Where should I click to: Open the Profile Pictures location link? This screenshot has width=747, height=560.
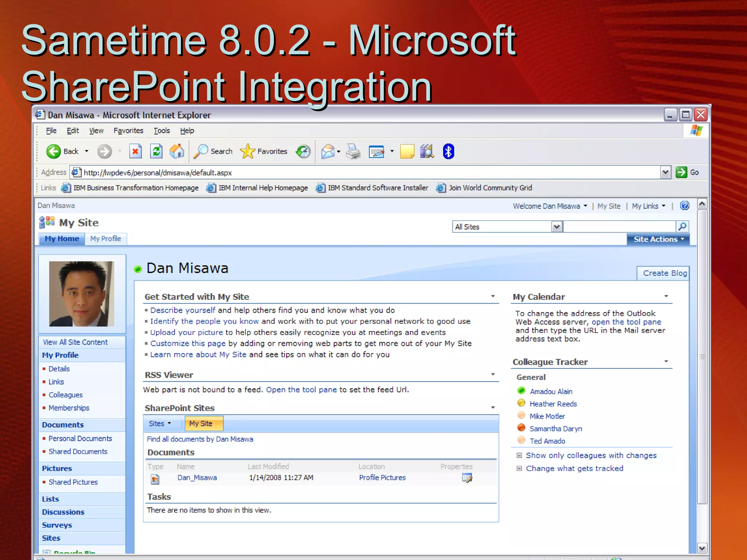[382, 478]
